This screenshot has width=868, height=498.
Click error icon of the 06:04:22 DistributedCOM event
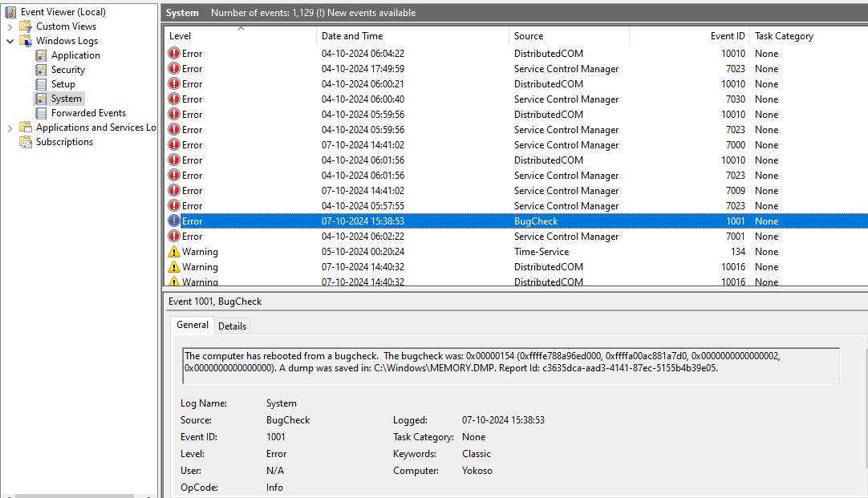(x=174, y=54)
